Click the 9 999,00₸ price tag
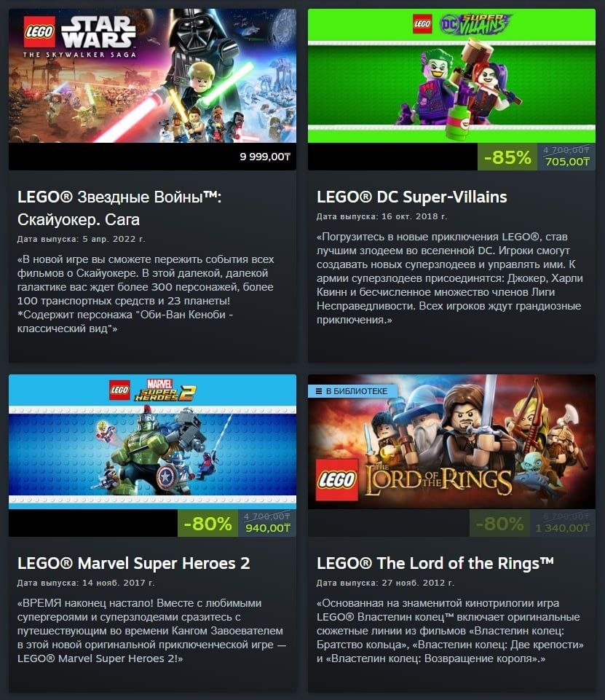This screenshot has width=605, height=700. [265, 157]
